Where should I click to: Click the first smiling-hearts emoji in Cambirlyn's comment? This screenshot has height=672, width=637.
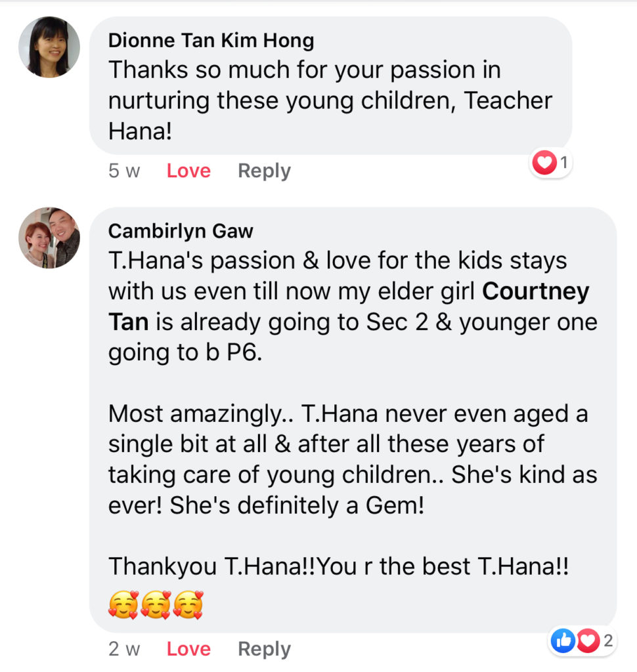click(x=123, y=604)
